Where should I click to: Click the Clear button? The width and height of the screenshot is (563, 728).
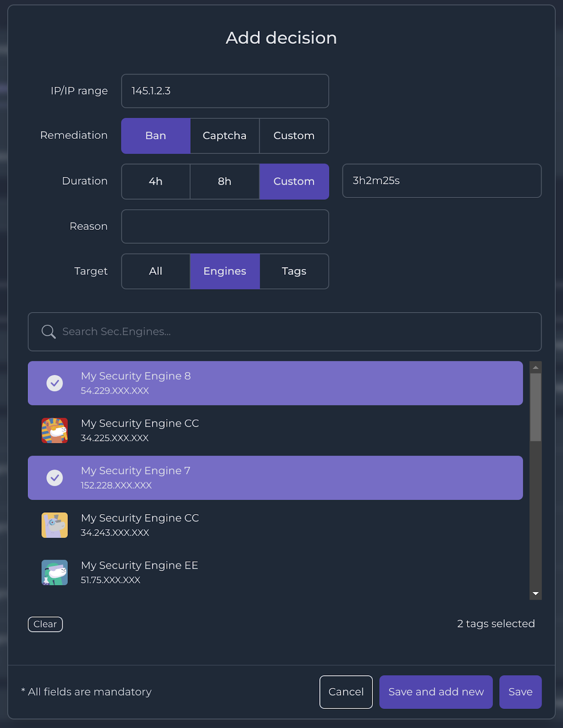click(x=45, y=624)
